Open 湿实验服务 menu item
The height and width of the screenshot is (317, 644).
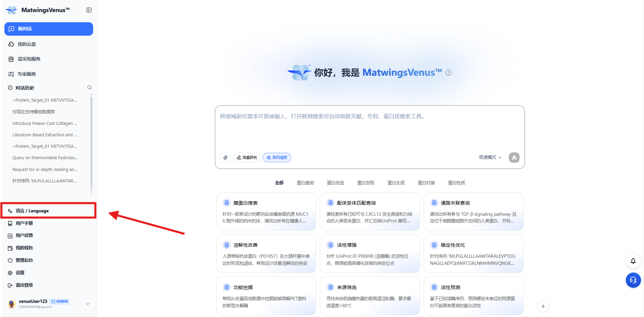tap(49, 59)
